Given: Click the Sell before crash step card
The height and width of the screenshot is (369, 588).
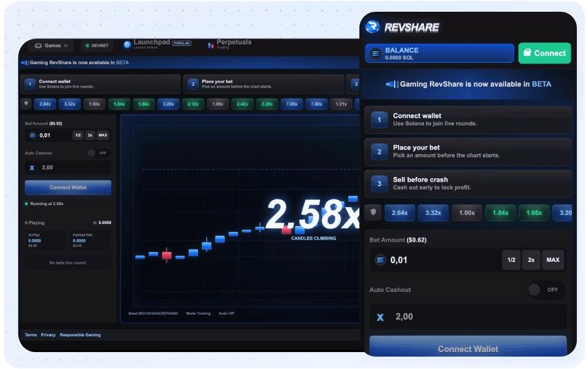Looking at the screenshot, I should (468, 184).
